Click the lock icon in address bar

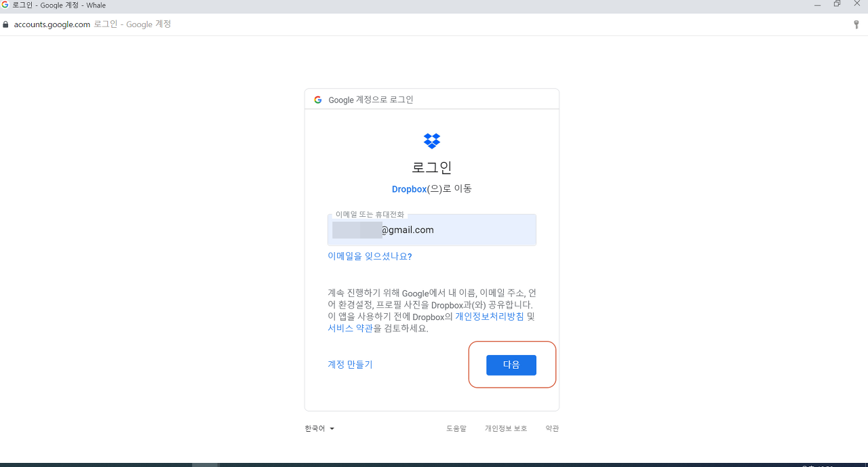[6, 24]
